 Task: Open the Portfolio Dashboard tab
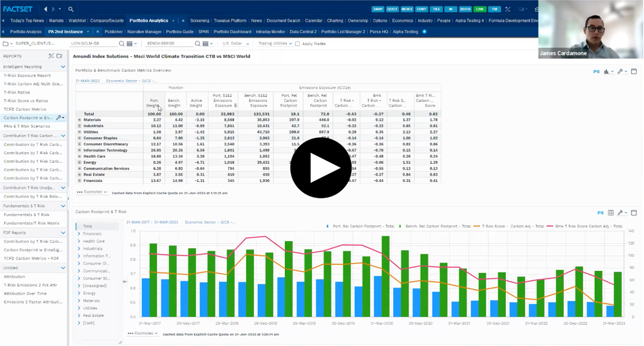click(232, 32)
